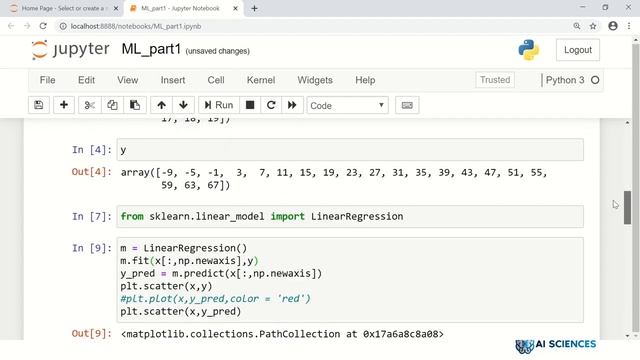Click the notebook scroll down arrow

coord(627,336)
